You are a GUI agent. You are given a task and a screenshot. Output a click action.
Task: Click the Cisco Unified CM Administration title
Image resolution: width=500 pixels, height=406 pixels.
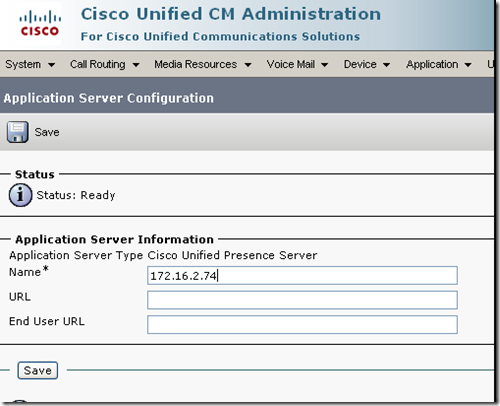231,14
